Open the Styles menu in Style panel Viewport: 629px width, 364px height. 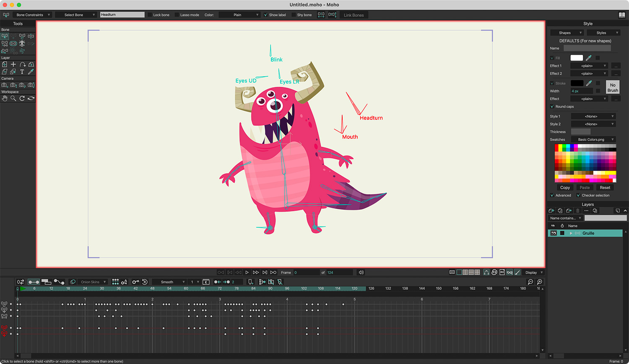tap(603, 33)
